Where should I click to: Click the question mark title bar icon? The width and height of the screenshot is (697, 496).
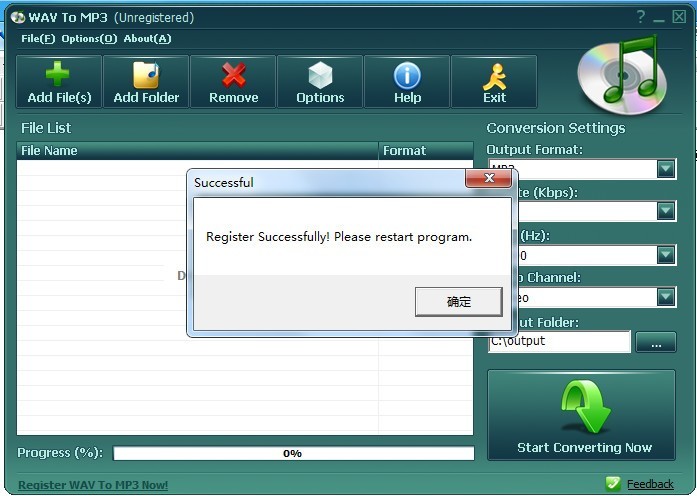click(x=641, y=17)
